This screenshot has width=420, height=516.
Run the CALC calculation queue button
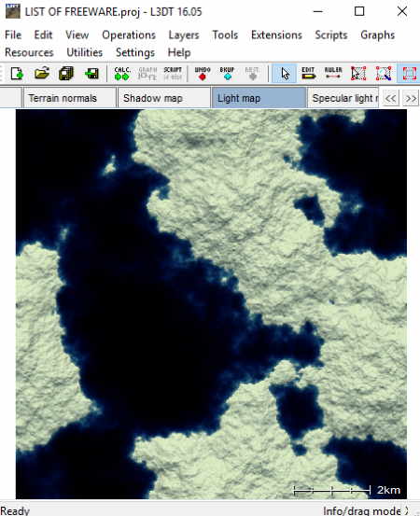pos(122,73)
